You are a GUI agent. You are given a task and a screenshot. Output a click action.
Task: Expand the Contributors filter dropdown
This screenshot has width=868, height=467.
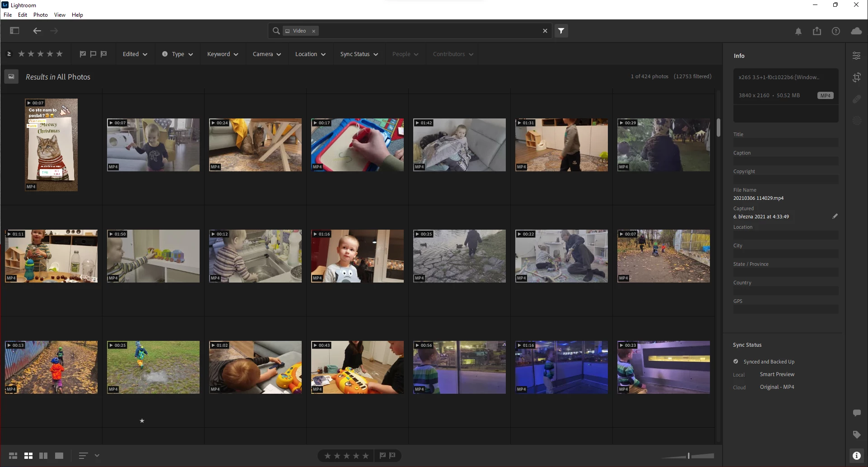[453, 54]
